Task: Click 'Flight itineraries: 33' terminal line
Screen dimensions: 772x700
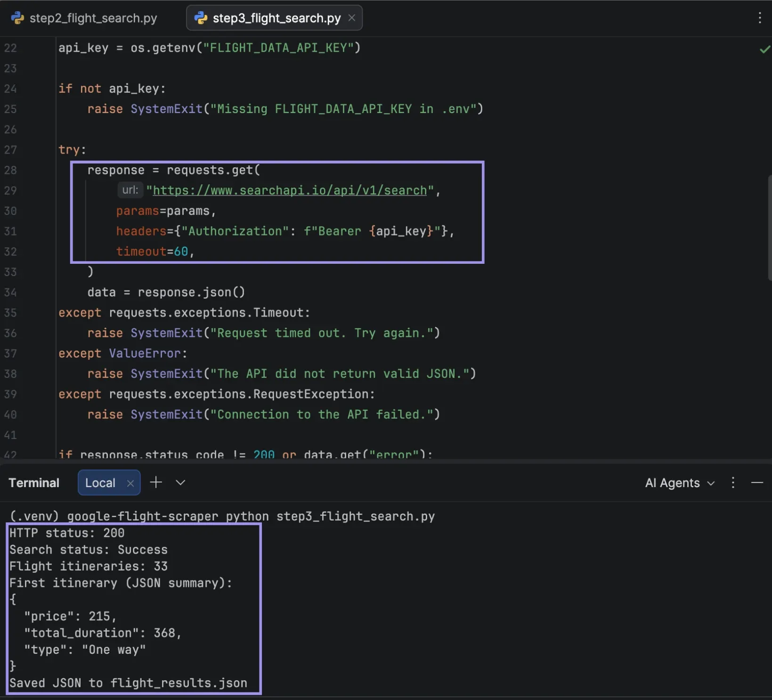Action: (x=89, y=566)
